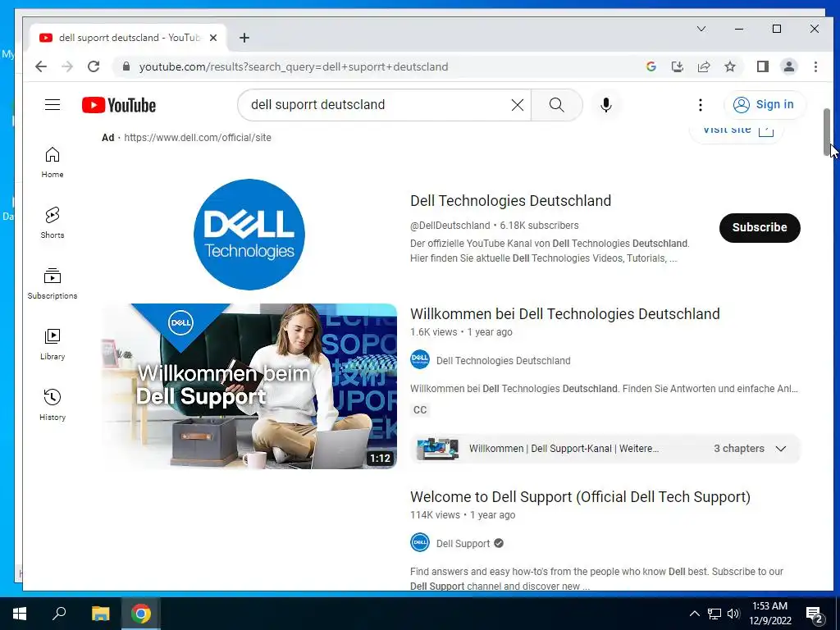The width and height of the screenshot is (840, 630).
Task: Click the @DellDeutschland handle text
Action: pos(450,226)
